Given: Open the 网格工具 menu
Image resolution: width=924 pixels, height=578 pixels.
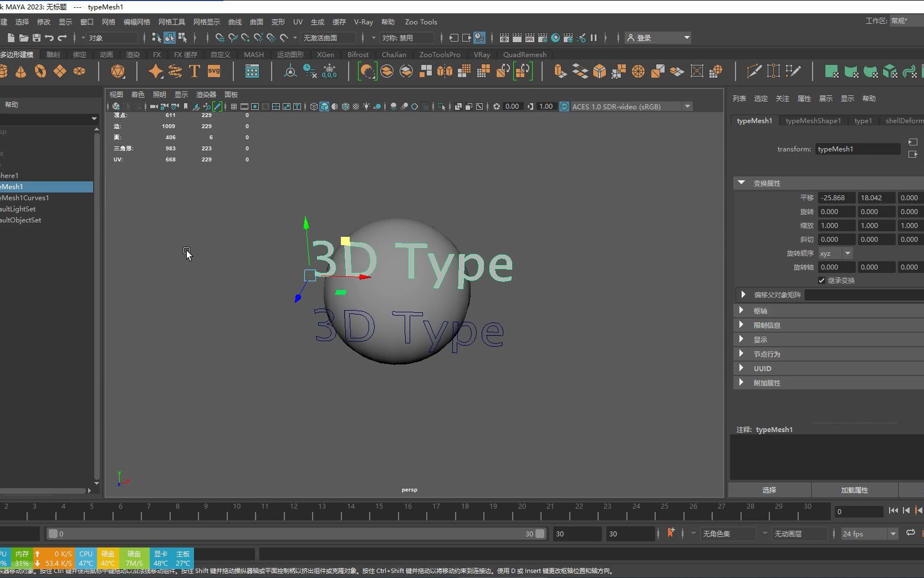Looking at the screenshot, I should pyautogui.click(x=171, y=22).
